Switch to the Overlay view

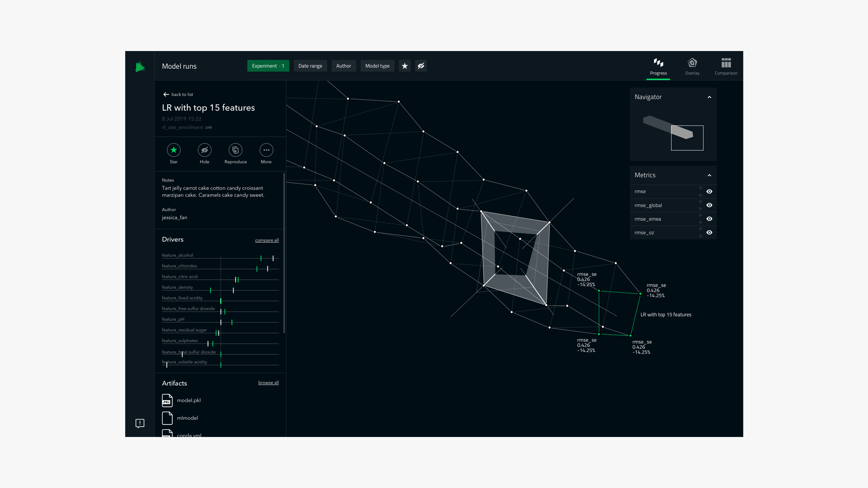coord(692,66)
